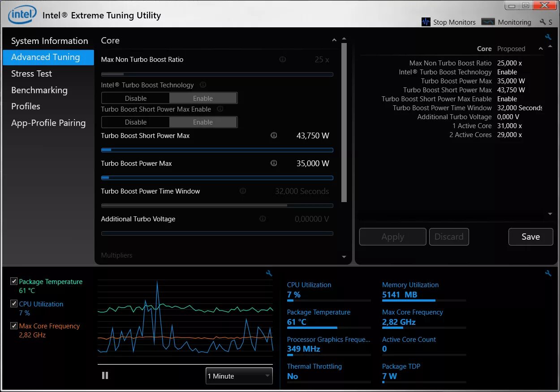
Task: Collapse Core Proposed list chevron
Action: (541, 48)
